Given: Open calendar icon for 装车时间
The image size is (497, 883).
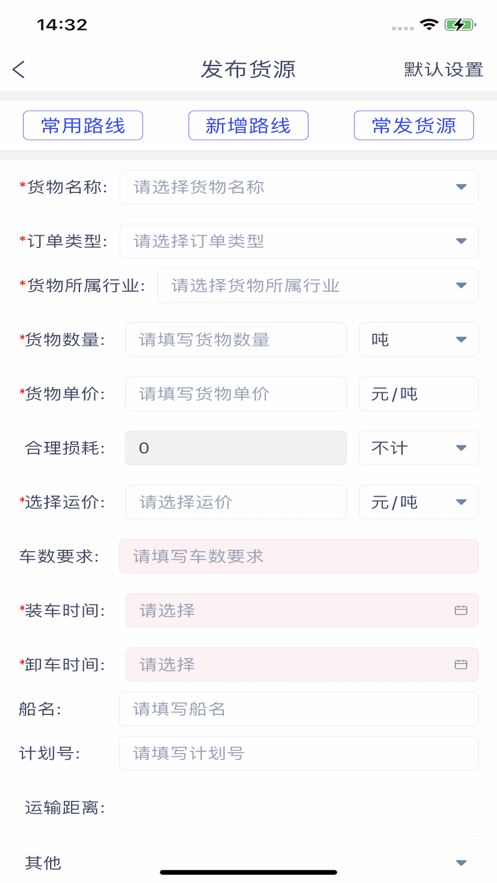Looking at the screenshot, I should point(461,610).
